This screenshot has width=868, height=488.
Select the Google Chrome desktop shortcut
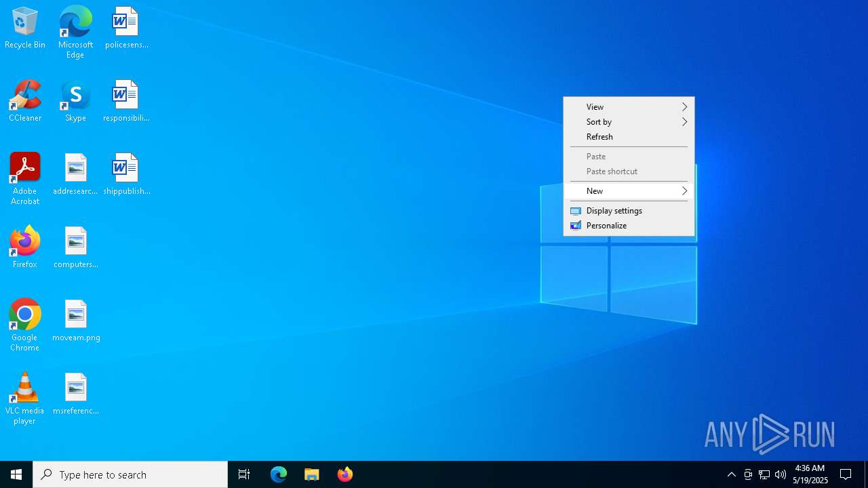click(25, 325)
